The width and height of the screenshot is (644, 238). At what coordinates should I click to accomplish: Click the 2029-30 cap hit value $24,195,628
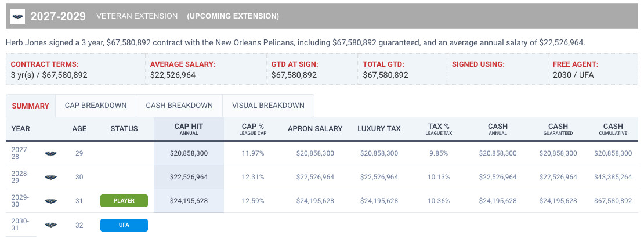point(189,201)
